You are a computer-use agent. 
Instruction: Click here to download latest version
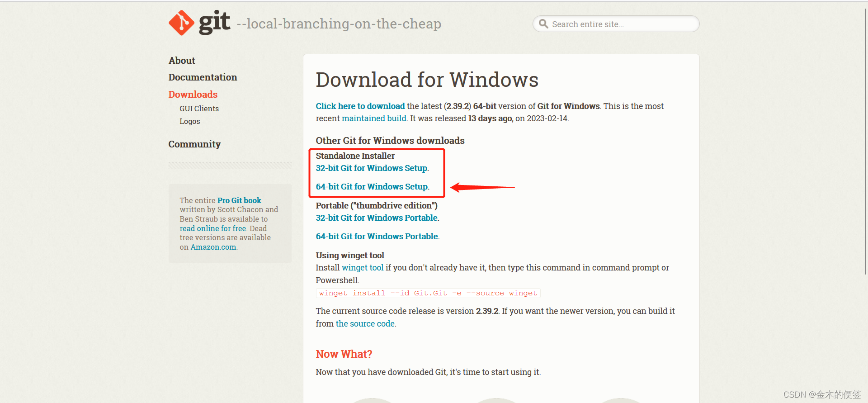click(x=360, y=106)
